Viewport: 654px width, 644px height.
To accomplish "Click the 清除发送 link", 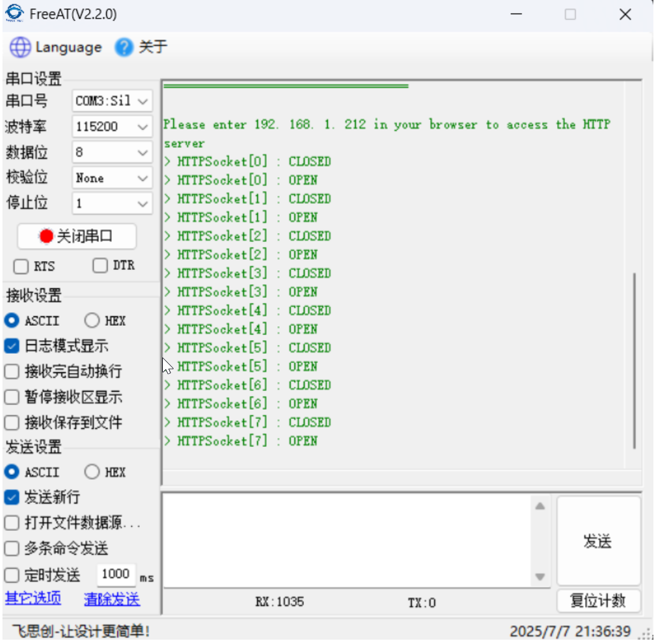I will [112, 599].
